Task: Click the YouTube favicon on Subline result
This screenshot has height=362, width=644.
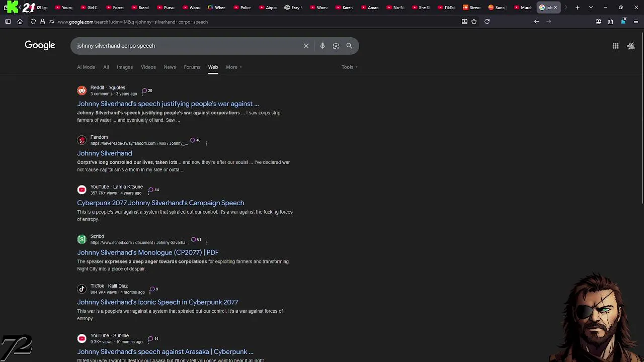Action: coord(82,338)
